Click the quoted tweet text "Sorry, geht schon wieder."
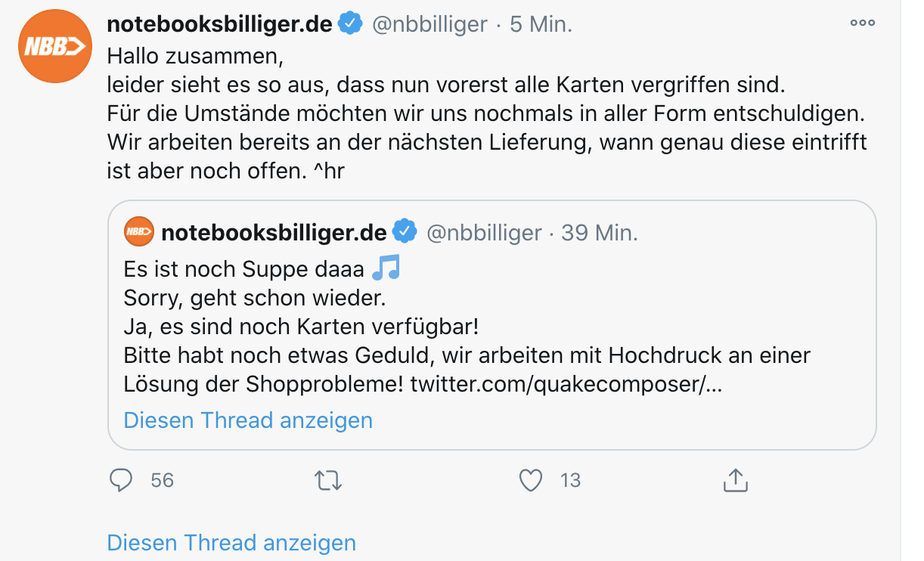924x561 pixels. pos(255,298)
